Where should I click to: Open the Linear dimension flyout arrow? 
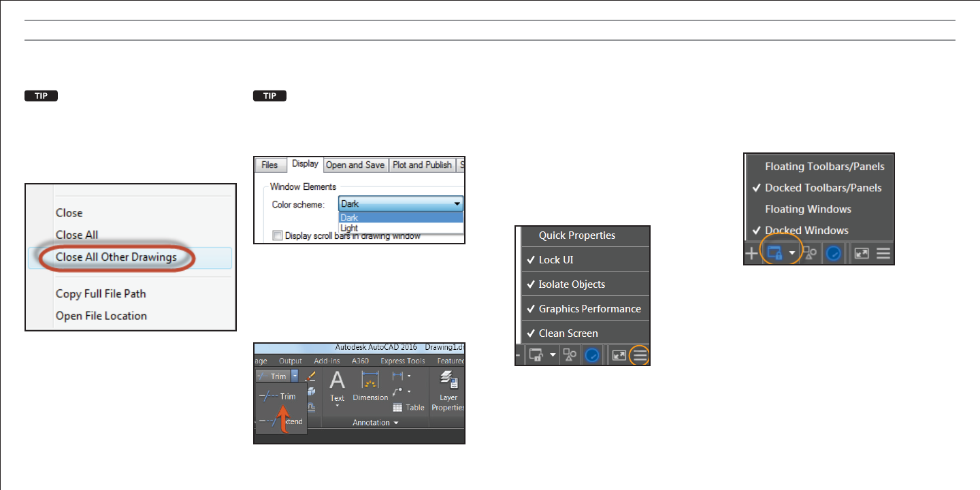click(x=409, y=376)
